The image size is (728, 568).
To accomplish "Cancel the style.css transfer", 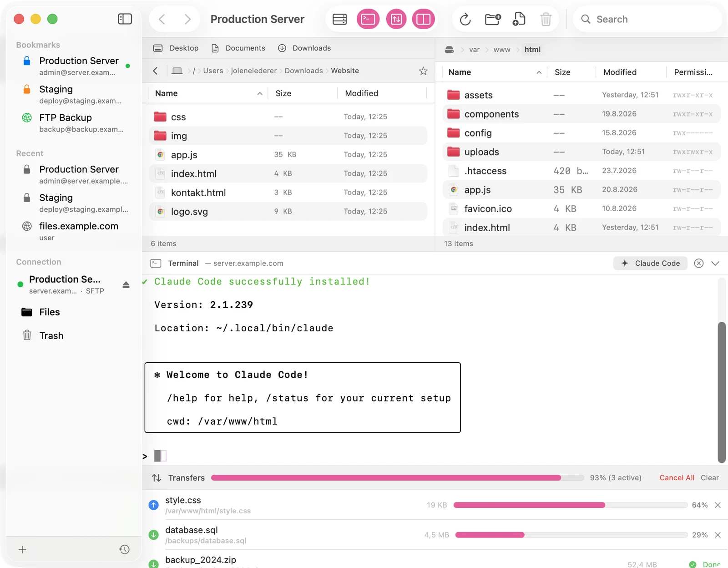I will pyautogui.click(x=718, y=505).
